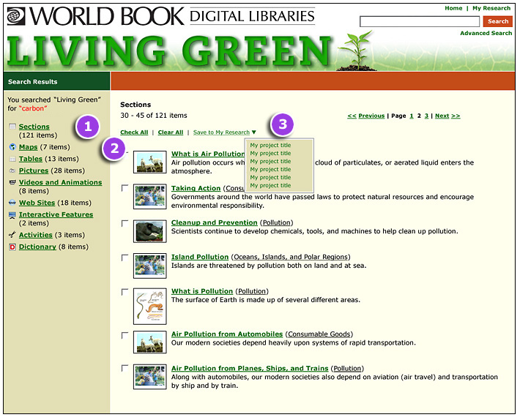520x420 pixels.
Task: Open the Taking Action thumbnail image
Action: pyautogui.click(x=150, y=196)
